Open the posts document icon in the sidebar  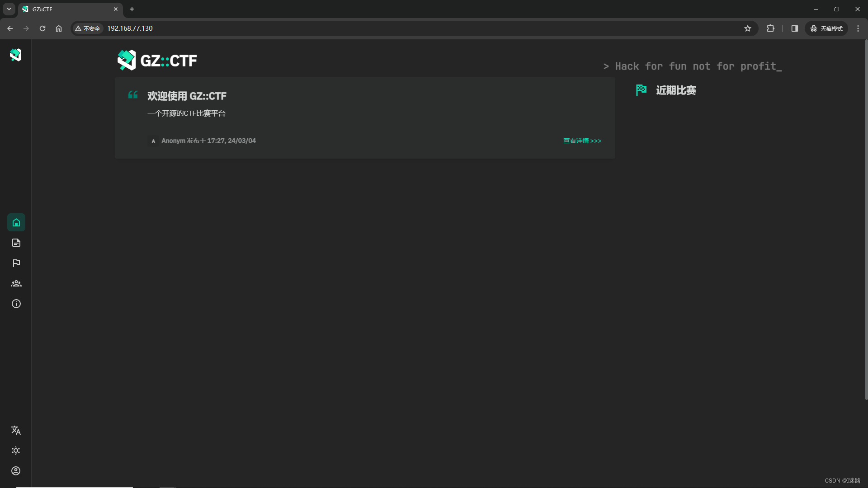point(16,243)
